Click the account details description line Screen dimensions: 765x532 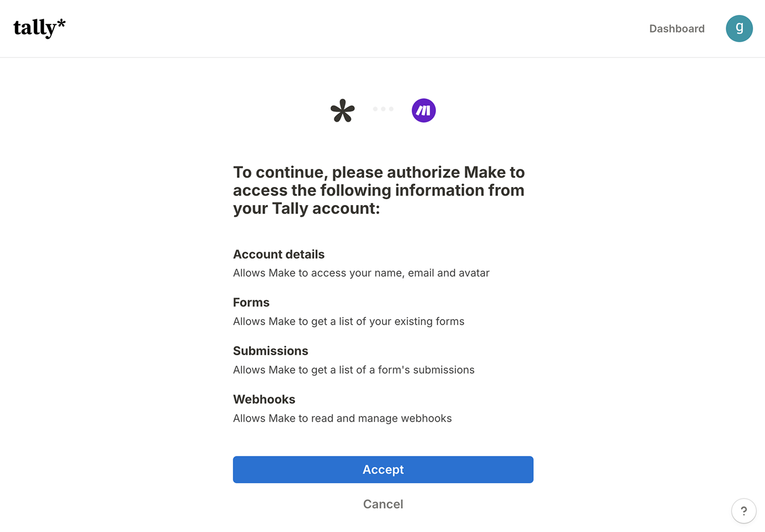pyautogui.click(x=361, y=273)
